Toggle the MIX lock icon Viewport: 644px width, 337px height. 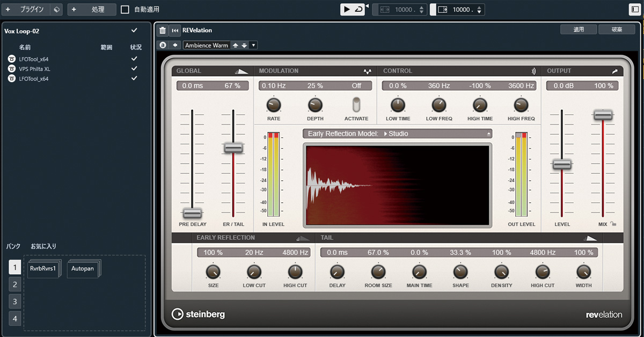pyautogui.click(x=613, y=224)
